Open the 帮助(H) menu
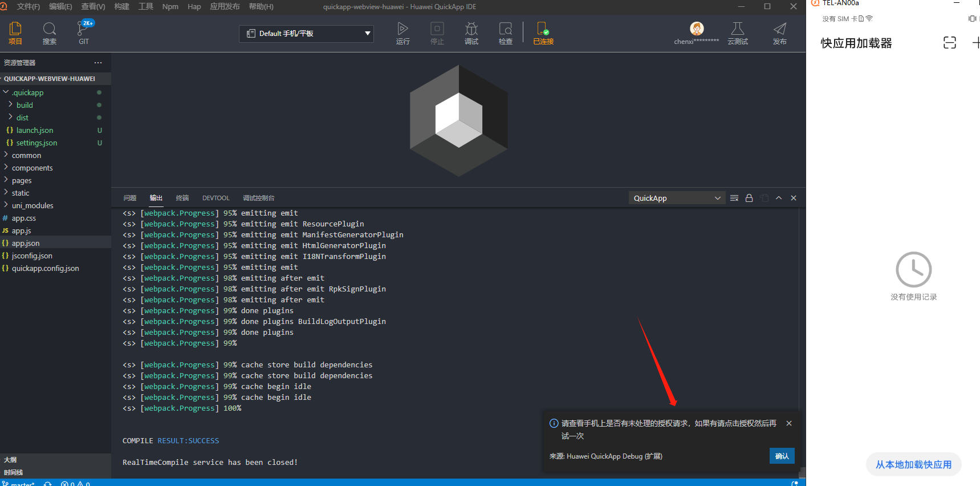The width and height of the screenshot is (980, 486). coord(261,7)
